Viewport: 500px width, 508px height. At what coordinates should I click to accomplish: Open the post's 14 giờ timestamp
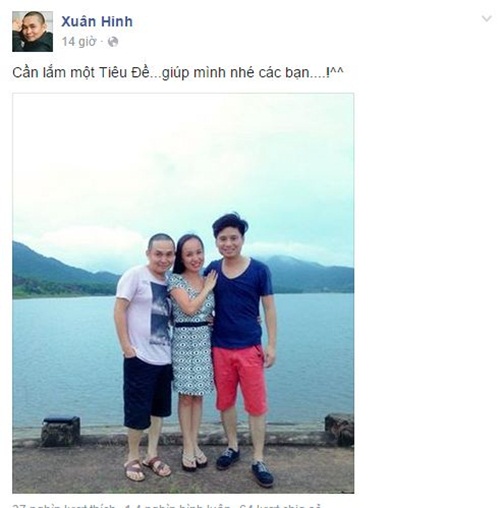79,42
